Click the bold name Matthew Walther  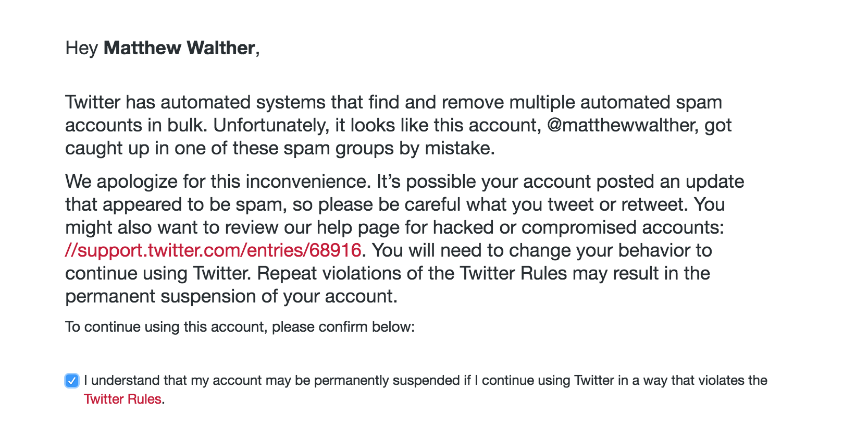(179, 48)
